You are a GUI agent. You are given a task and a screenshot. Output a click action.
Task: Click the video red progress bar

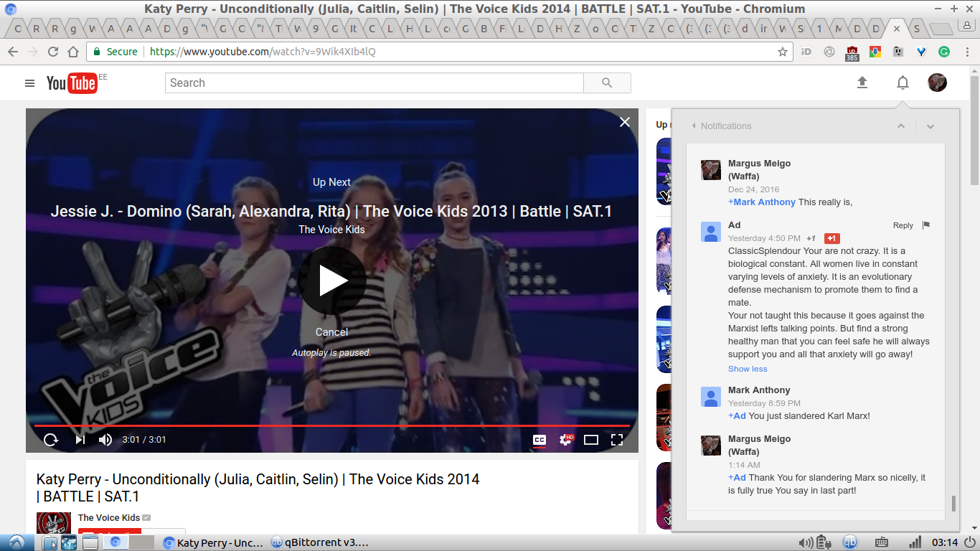(331, 425)
